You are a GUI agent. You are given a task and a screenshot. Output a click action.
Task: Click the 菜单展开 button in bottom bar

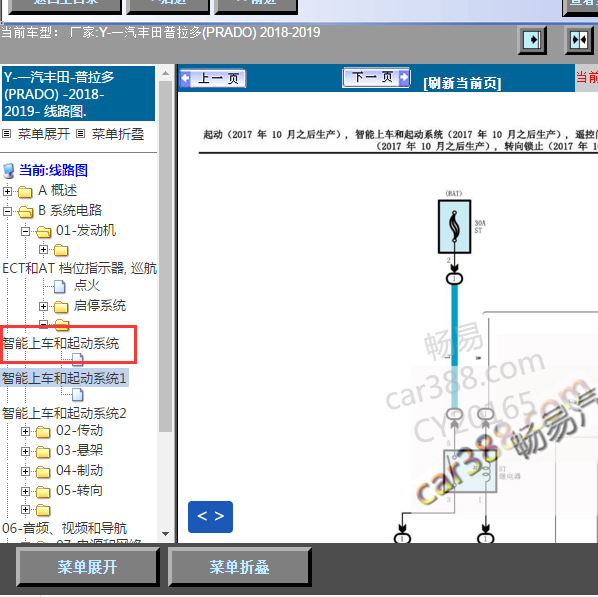coord(88,567)
